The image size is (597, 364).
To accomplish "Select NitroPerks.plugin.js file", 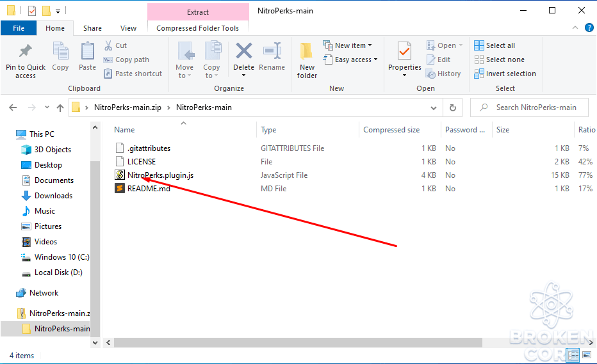I will point(160,175).
